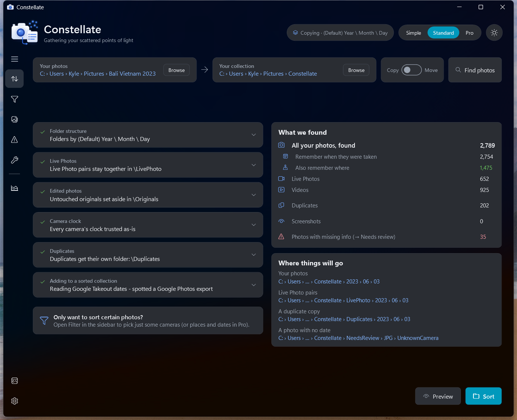
Task: Expand the Duplicates settings card chevron
Action: (x=254, y=255)
